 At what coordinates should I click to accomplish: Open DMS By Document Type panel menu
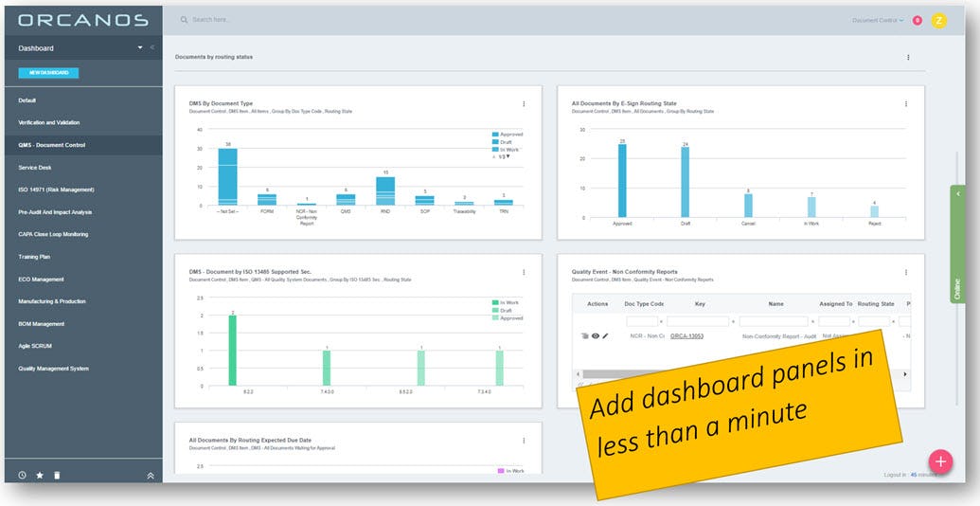tap(524, 104)
